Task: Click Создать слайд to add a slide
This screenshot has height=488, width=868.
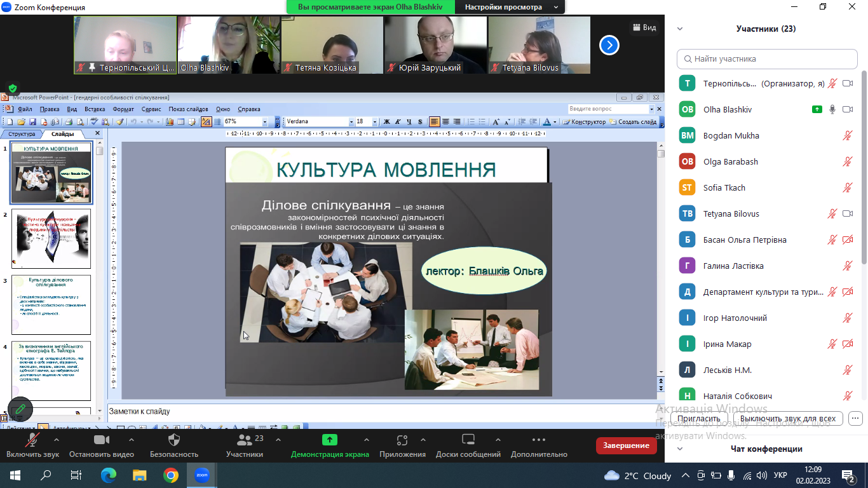Action: tap(633, 121)
